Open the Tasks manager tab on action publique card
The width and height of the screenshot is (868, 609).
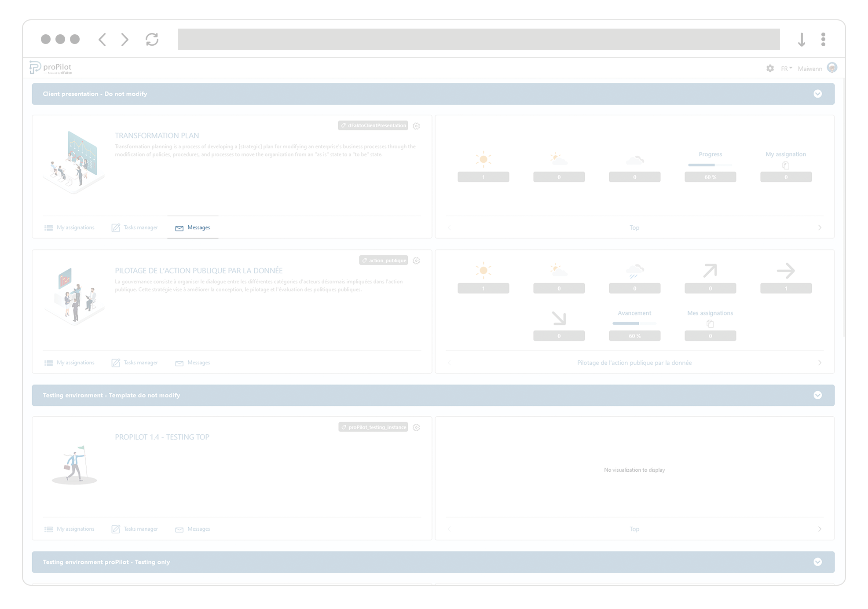pos(135,363)
